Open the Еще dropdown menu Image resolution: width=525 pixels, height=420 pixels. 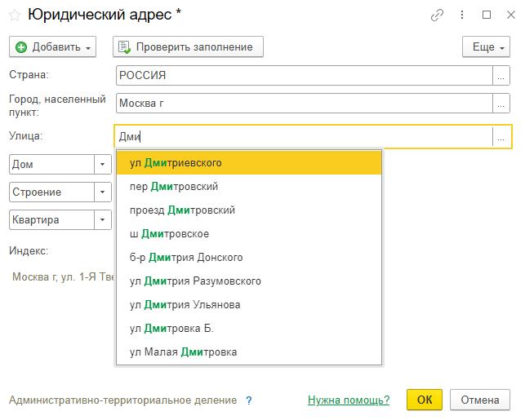point(486,46)
